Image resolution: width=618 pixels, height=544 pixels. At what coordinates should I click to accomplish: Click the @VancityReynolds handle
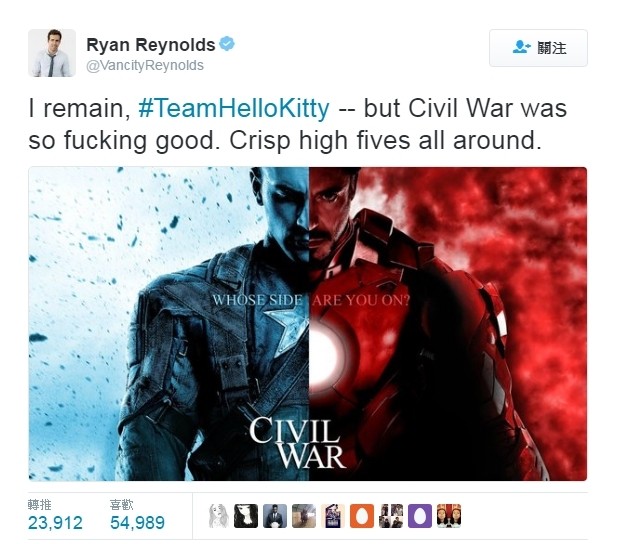(145, 65)
